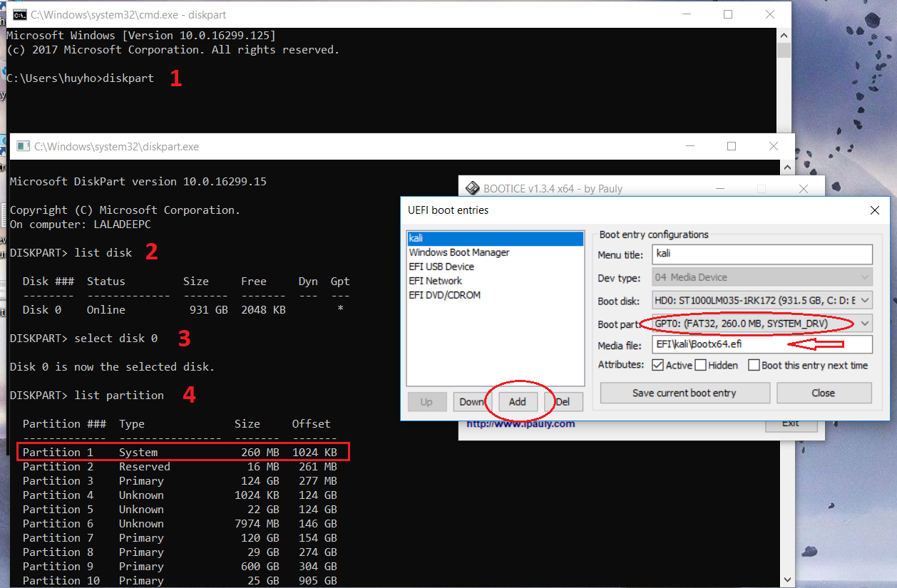Click the cmd.exe title bar icon
The image size is (897, 588).
pos(21,14)
